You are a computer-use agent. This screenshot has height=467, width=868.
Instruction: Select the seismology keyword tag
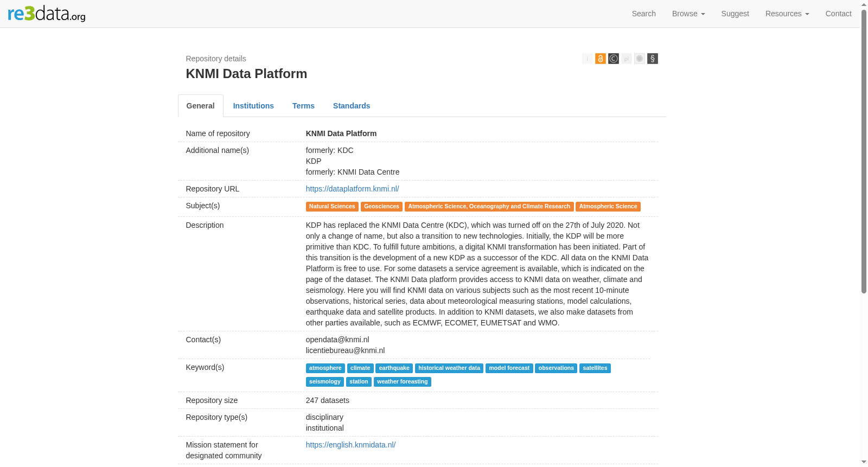click(325, 382)
